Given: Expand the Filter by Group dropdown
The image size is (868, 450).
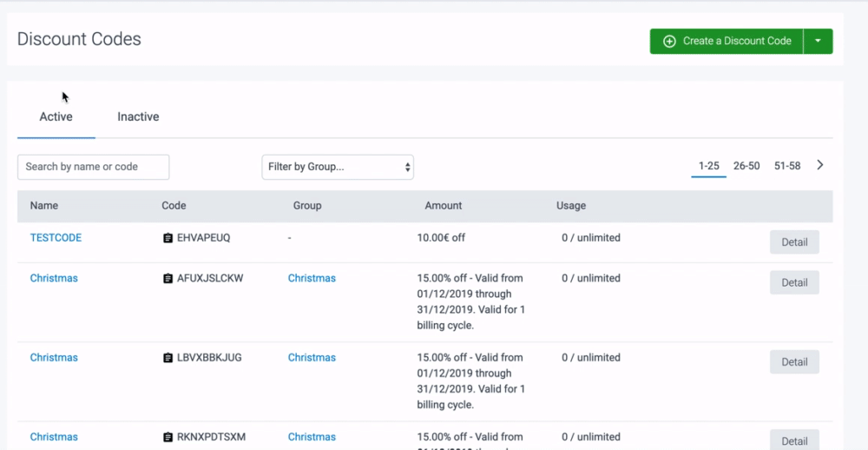Looking at the screenshot, I should point(338,167).
